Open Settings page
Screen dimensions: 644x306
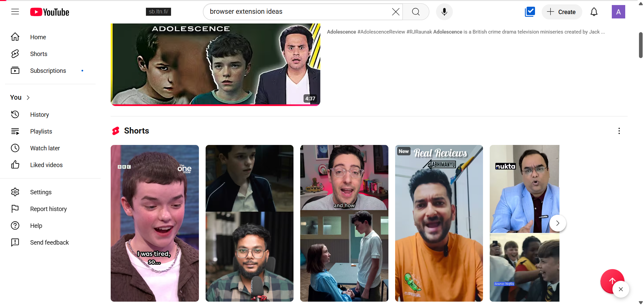coord(50,192)
